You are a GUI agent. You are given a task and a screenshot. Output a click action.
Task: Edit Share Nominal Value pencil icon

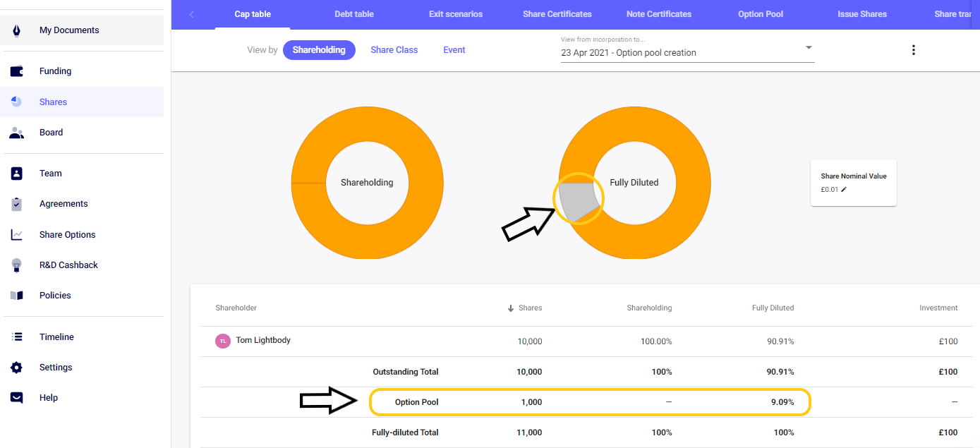tap(844, 190)
